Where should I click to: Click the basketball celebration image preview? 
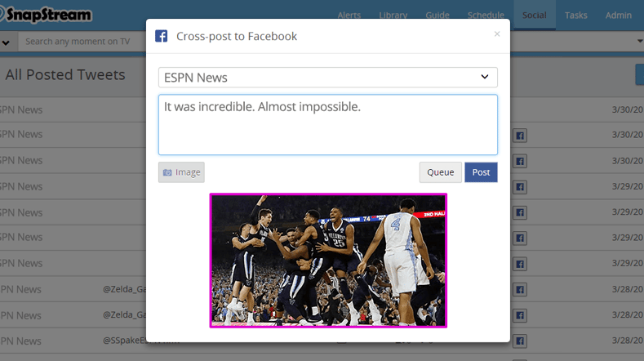click(328, 260)
